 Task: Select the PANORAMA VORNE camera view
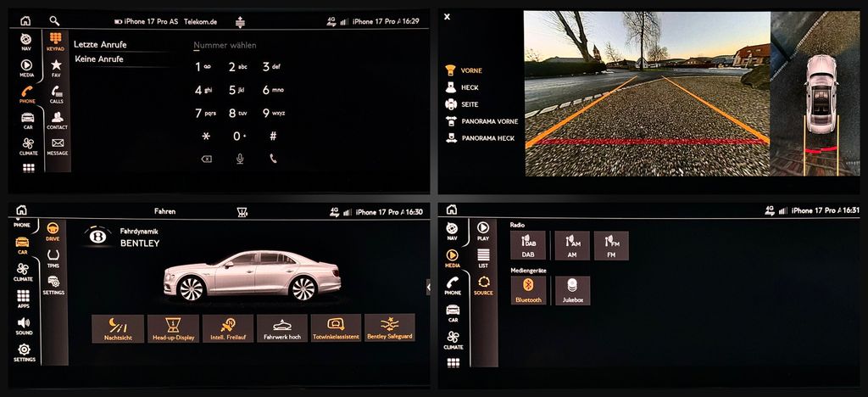click(483, 121)
